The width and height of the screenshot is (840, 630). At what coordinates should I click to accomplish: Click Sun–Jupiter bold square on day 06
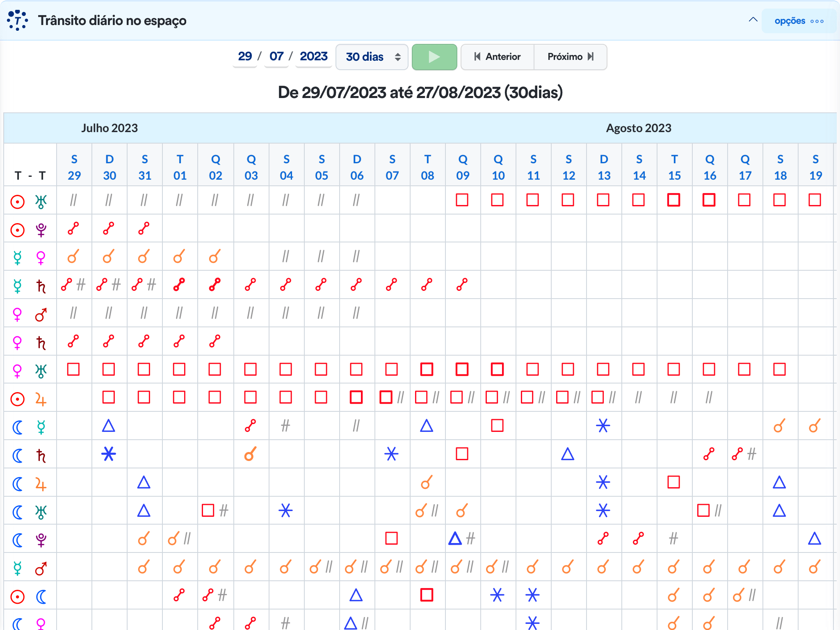click(x=356, y=397)
